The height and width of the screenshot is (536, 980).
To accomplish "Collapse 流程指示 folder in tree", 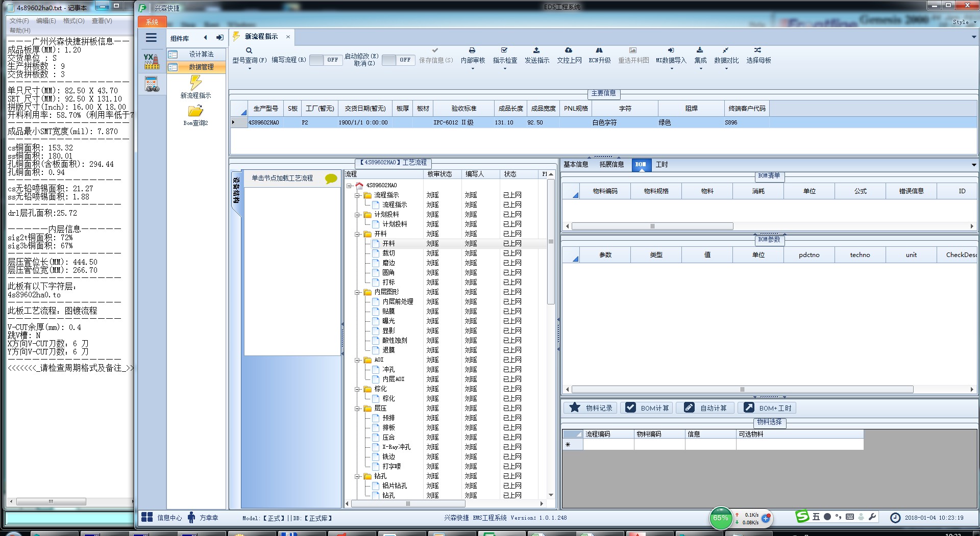I will tap(357, 195).
